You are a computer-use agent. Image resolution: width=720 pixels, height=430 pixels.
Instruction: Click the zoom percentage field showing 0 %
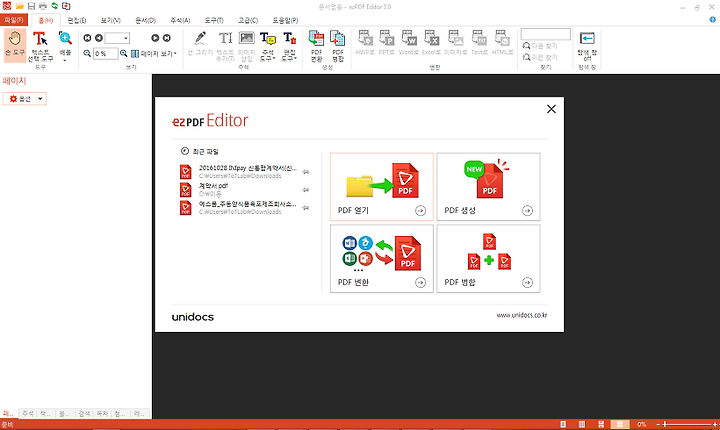[x=106, y=54]
